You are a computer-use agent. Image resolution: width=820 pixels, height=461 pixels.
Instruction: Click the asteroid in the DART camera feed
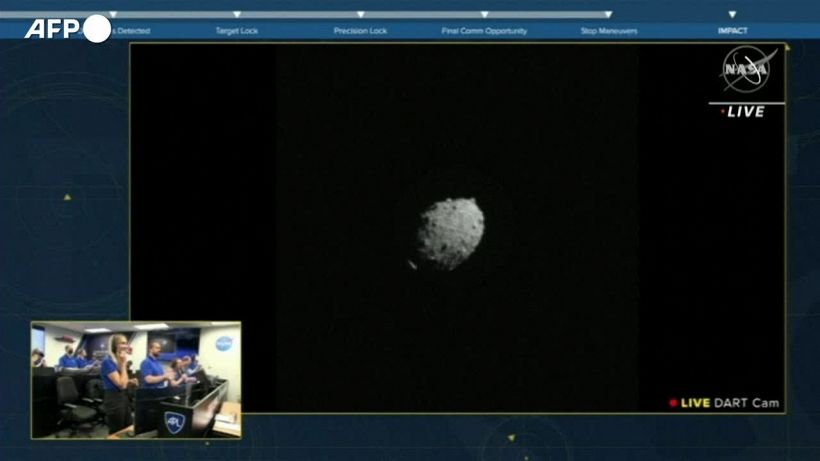[x=450, y=233]
